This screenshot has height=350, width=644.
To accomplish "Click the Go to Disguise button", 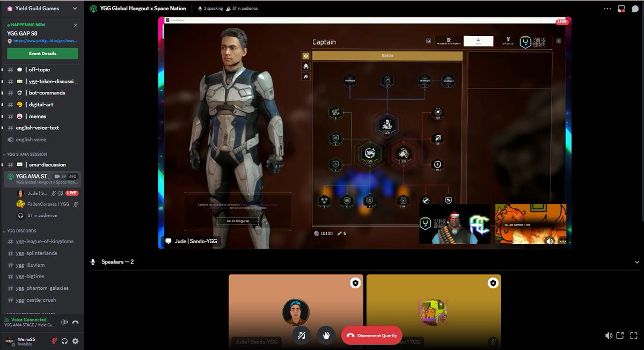I will coord(238,221).
